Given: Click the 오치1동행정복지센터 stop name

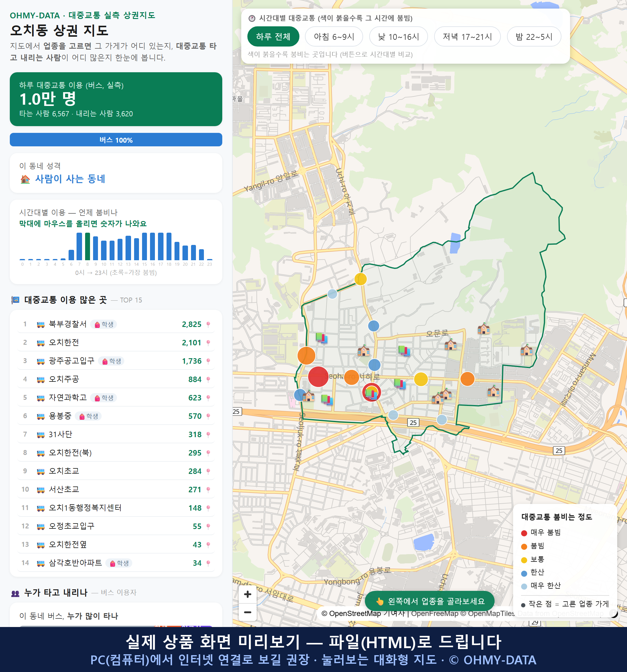Looking at the screenshot, I should coord(85,508).
